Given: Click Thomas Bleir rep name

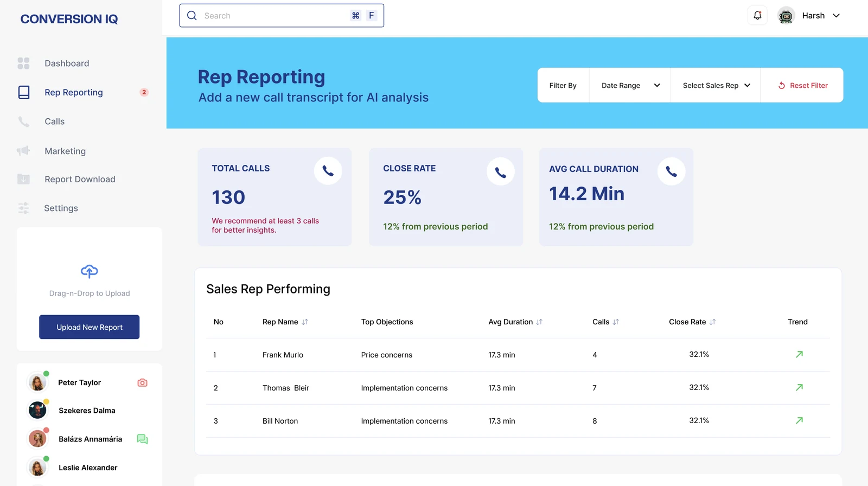Looking at the screenshot, I should tap(286, 388).
